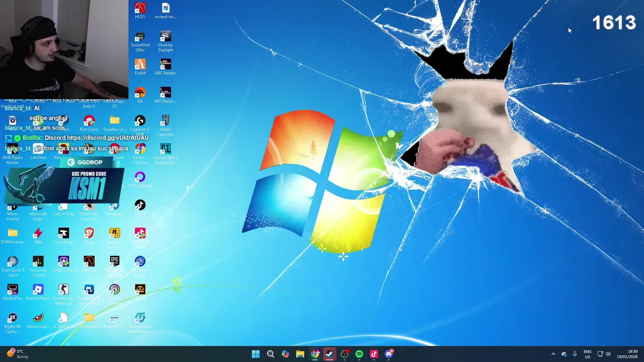Image resolution: width=644 pixels, height=362 pixels.
Task: Open the MelonLoader desktop icon
Action: coord(38,320)
